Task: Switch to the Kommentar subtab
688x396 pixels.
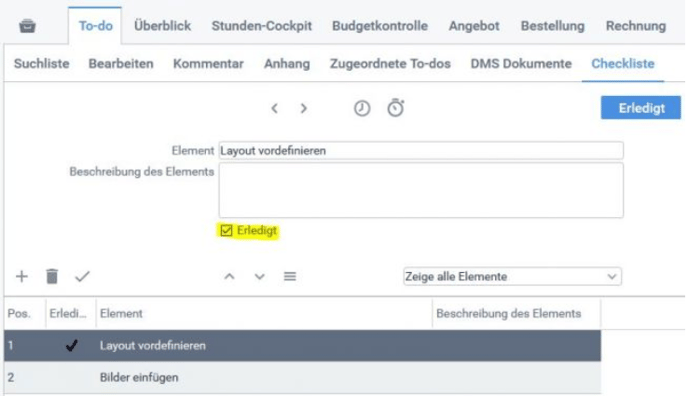Action: pyautogui.click(x=208, y=64)
